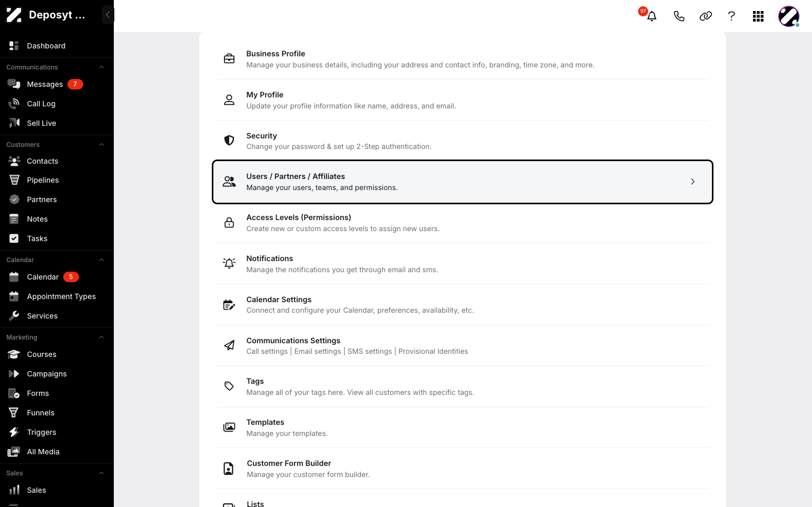Click Security shield icon
The width and height of the screenshot is (812, 507).
[229, 141]
